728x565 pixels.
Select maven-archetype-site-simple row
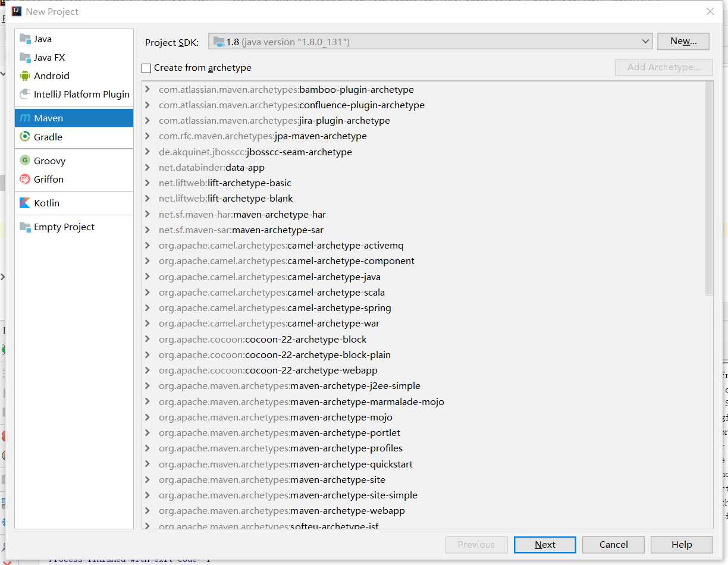[423, 495]
